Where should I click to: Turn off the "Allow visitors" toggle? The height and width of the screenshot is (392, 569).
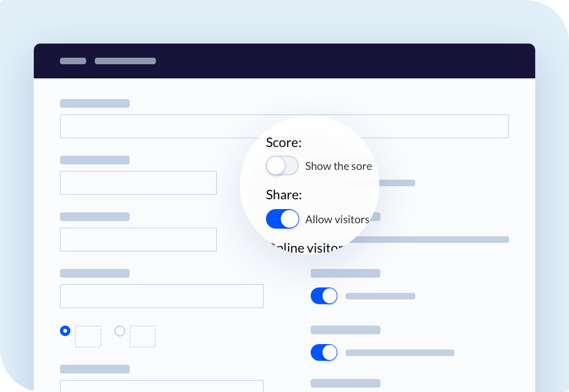pyautogui.click(x=282, y=219)
